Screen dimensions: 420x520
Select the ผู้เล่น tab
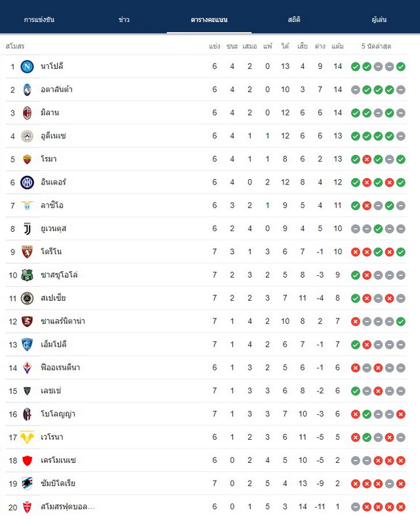click(x=379, y=20)
